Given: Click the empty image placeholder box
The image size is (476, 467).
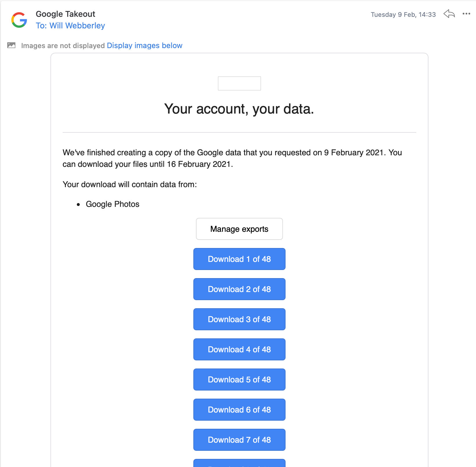Looking at the screenshot, I should coord(239,83).
